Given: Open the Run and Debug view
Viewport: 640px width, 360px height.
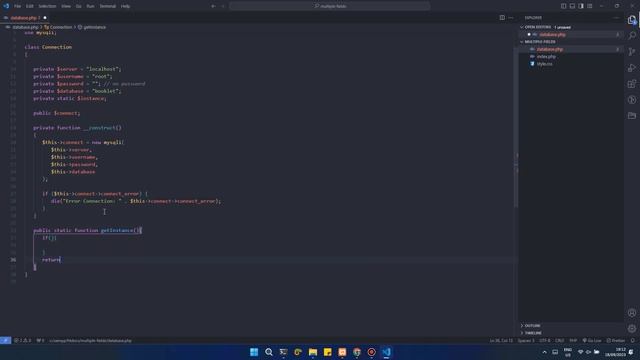Looking at the screenshot, I should (632, 68).
